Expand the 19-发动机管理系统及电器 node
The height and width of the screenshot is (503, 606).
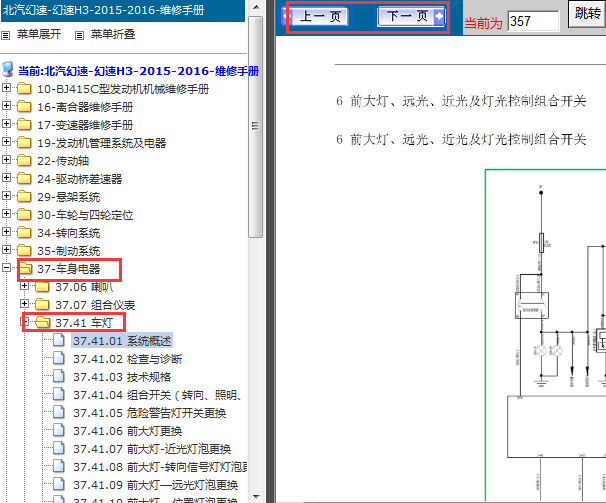click(6, 142)
